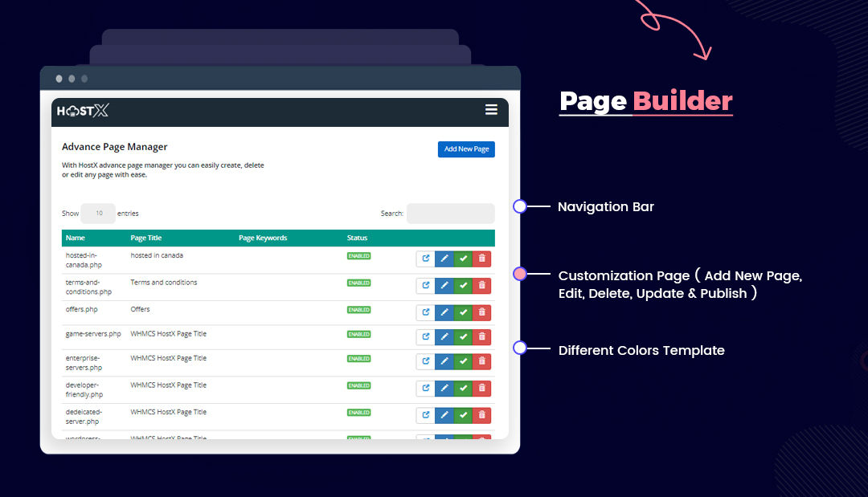868x497 pixels.
Task: Click ENABLED badge for game-servers.php
Action: (x=358, y=335)
